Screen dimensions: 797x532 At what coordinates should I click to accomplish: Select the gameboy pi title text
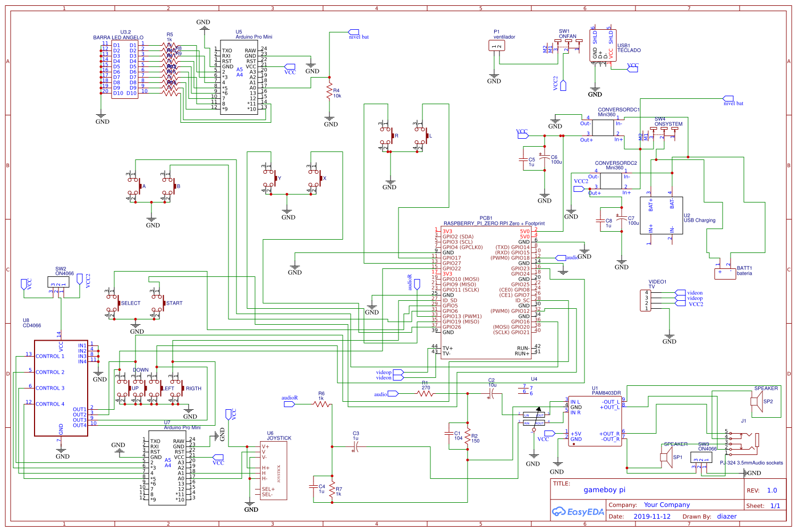(x=605, y=489)
